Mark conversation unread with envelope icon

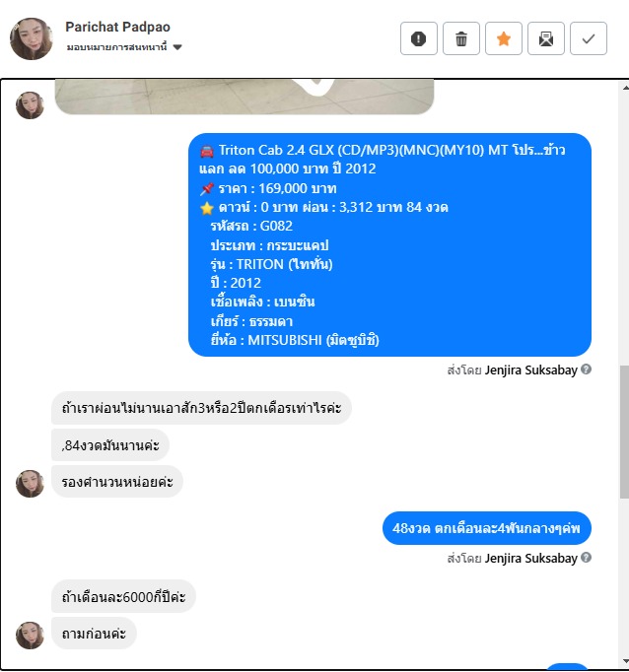(546, 38)
